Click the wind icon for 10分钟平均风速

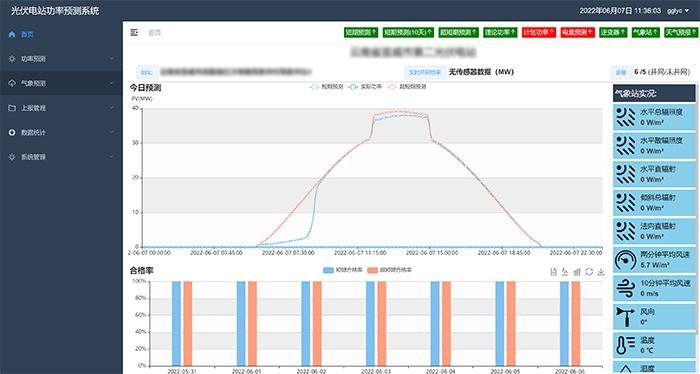click(625, 288)
